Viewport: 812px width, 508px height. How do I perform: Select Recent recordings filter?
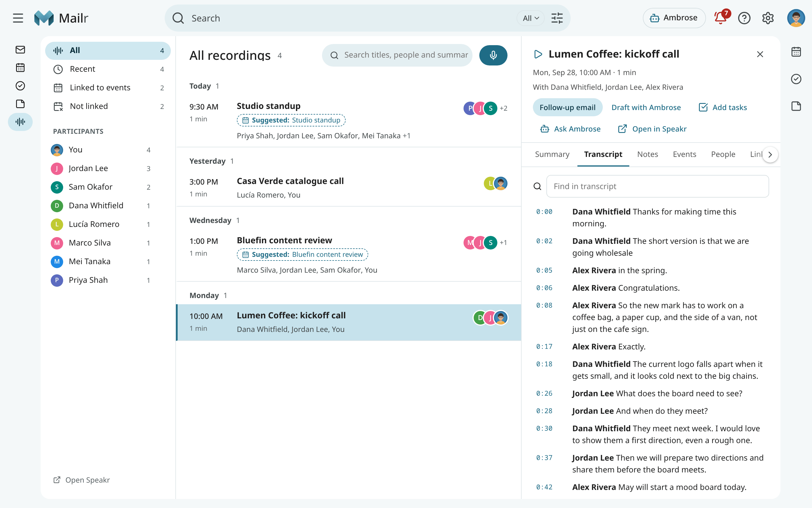[108, 69]
